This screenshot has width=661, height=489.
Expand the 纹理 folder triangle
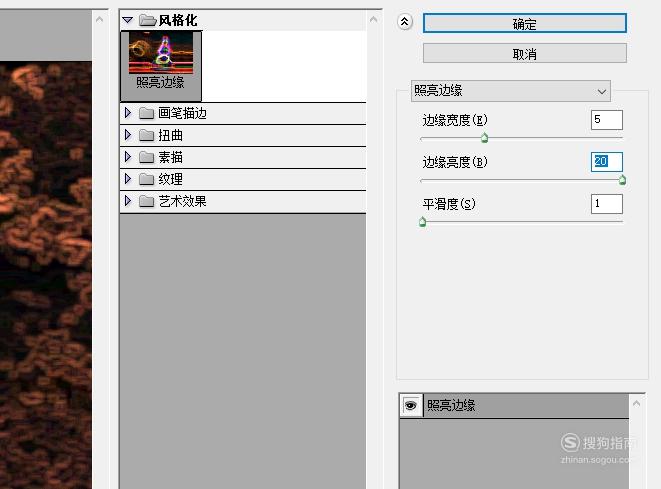click(x=128, y=179)
